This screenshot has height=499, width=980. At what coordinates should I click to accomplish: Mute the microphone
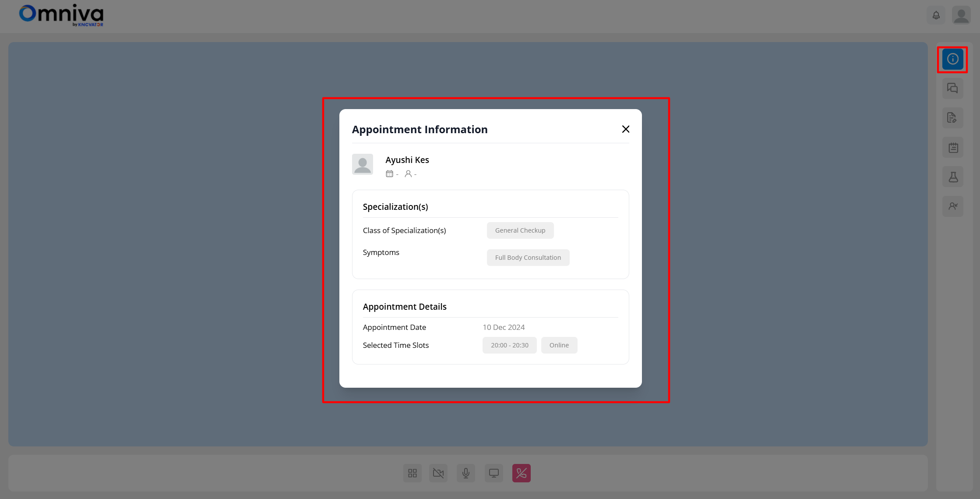465,473
